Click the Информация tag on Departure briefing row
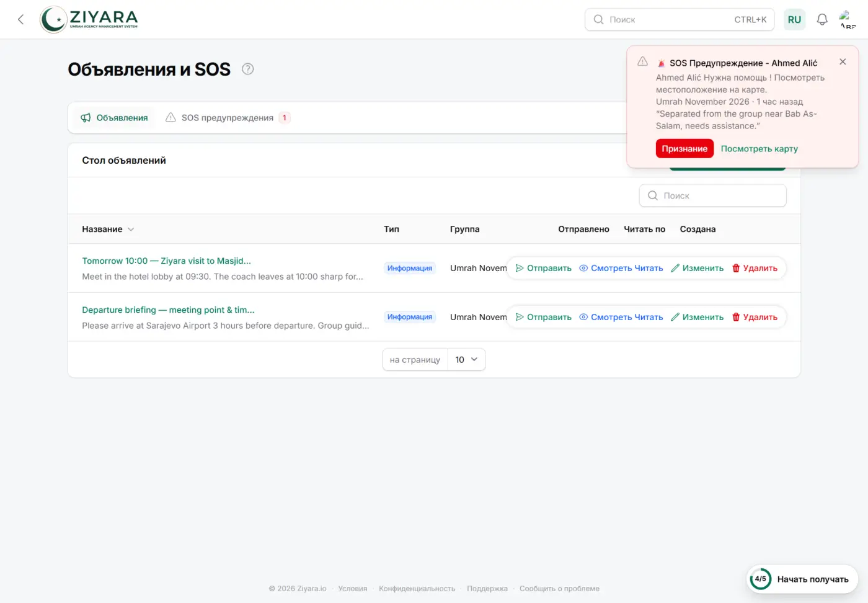 pos(410,317)
